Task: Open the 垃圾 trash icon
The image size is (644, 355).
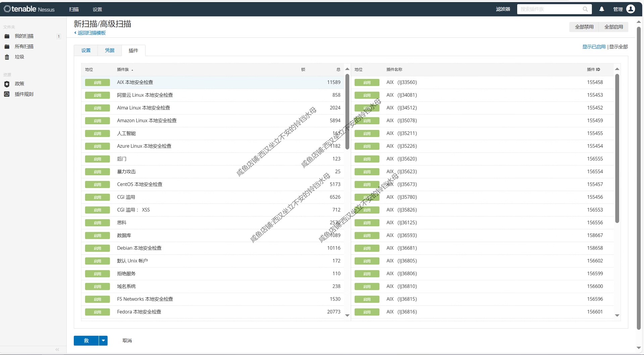Action: click(x=7, y=57)
